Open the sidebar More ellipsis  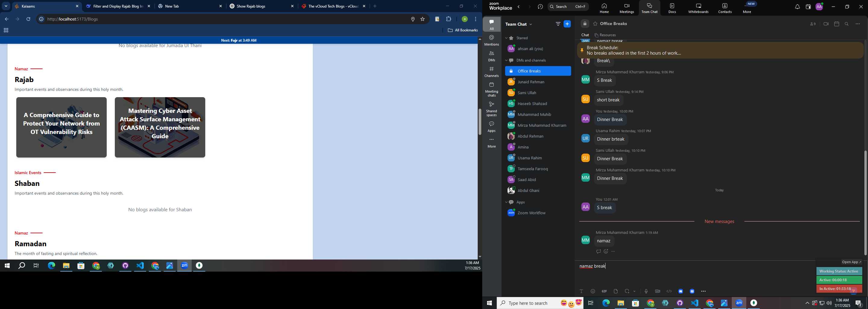point(492,143)
